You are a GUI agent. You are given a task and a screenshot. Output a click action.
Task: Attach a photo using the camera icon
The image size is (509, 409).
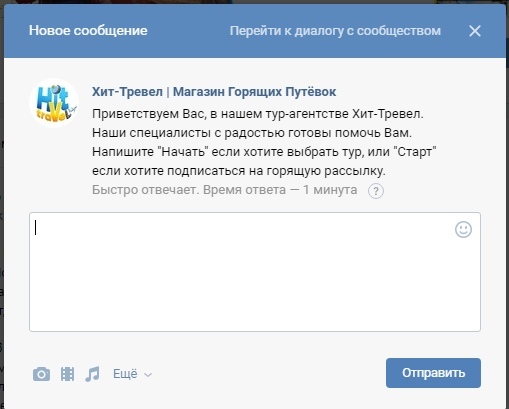[x=41, y=374]
